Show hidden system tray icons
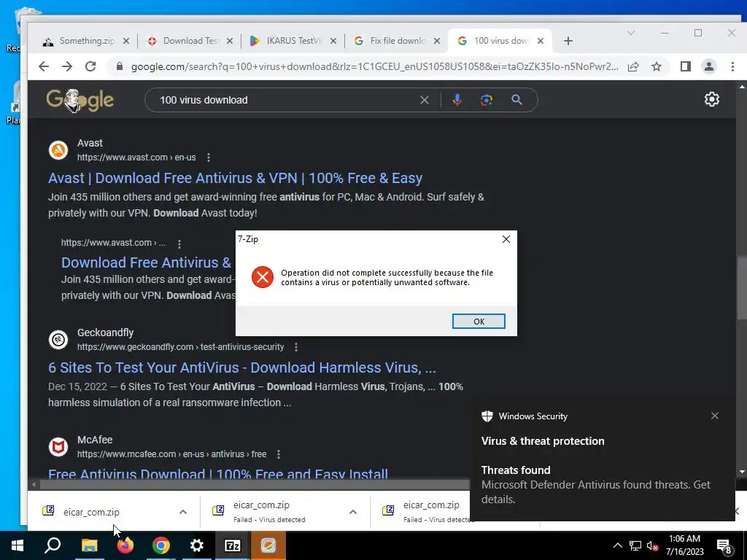This screenshot has width=747, height=560. pos(617,545)
